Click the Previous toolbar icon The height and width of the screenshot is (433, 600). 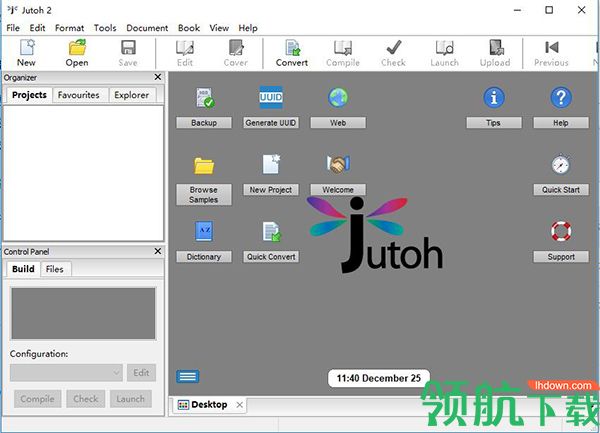click(551, 48)
